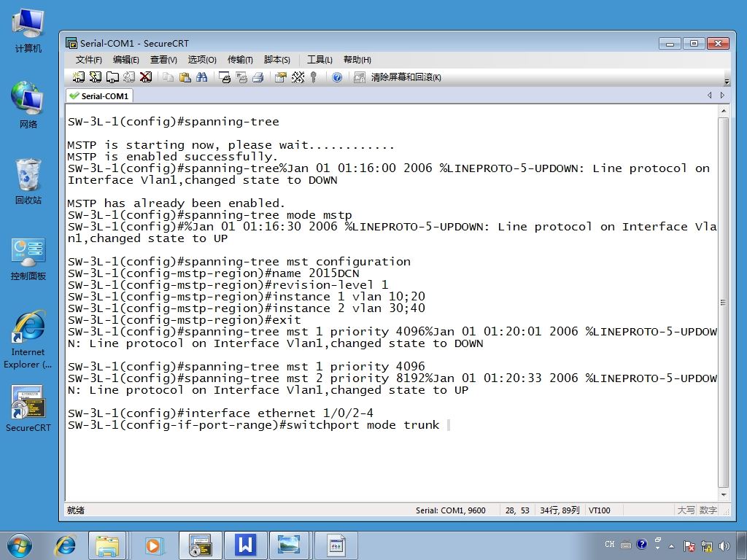The image size is (747, 560).
Task: Click Action Center flag tray icon
Action: (689, 546)
